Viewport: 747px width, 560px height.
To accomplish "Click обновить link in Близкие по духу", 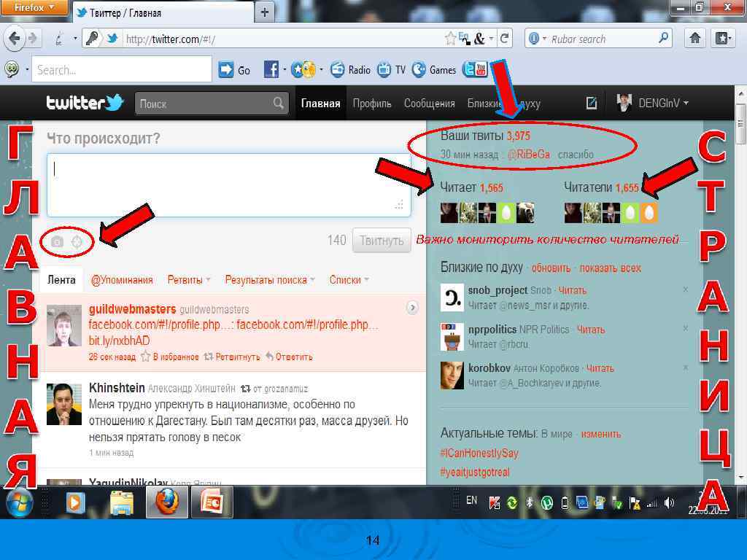I will pyautogui.click(x=551, y=268).
